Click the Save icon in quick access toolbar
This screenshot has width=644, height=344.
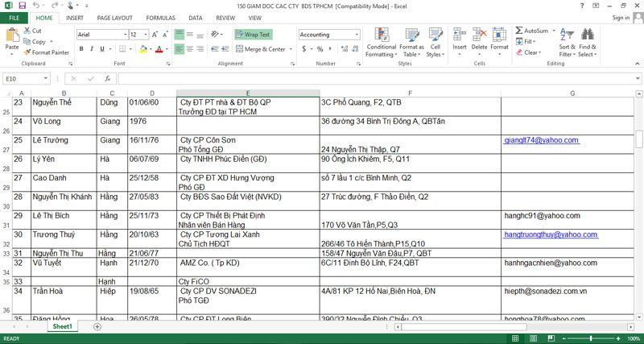point(23,6)
